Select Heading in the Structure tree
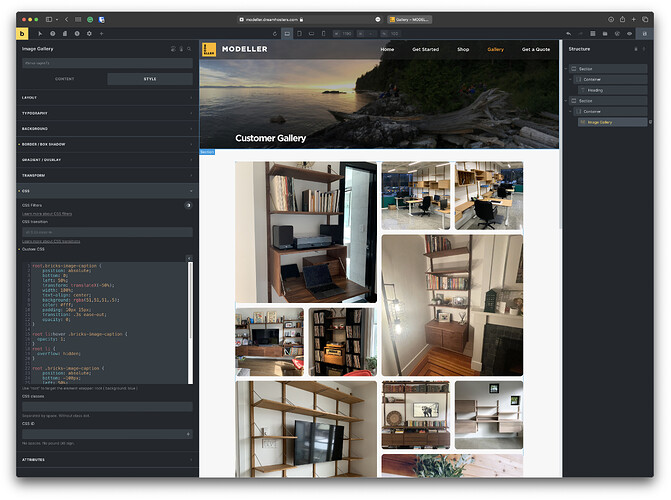 coord(612,90)
